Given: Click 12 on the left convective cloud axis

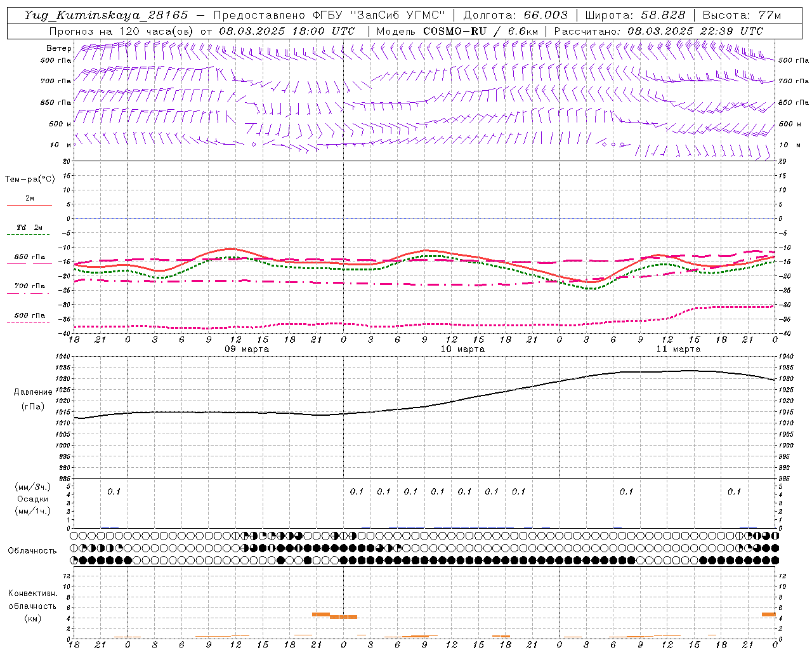Looking at the screenshot, I should 68,576.
